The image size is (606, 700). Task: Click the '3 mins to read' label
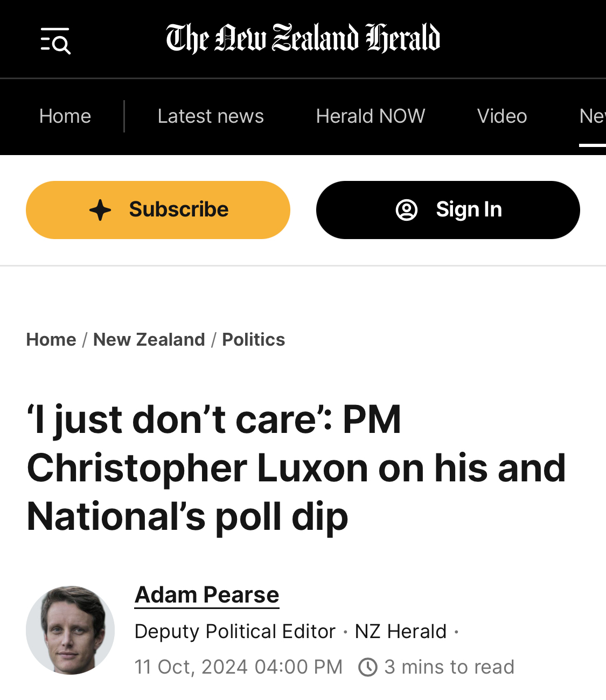pos(449,667)
